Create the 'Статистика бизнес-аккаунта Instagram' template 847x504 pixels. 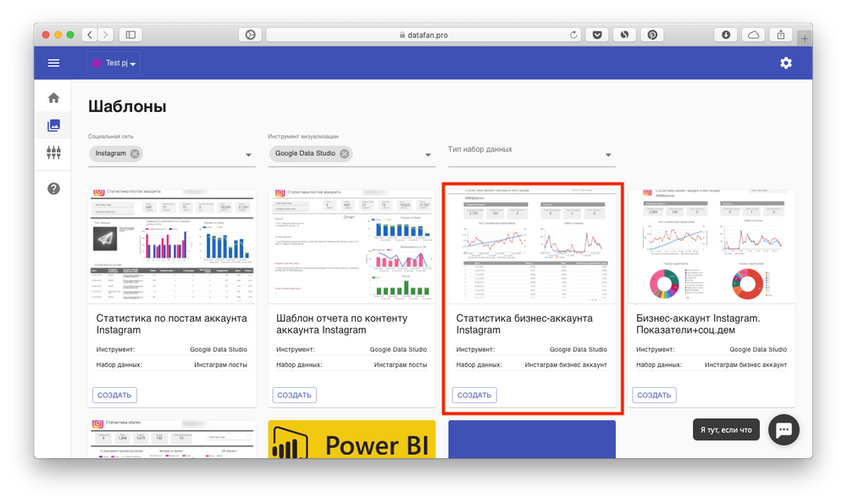[474, 395]
